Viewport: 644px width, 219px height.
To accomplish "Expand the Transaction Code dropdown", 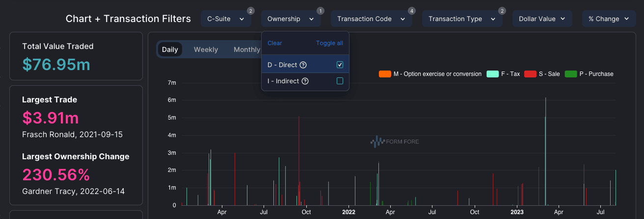I will [371, 19].
